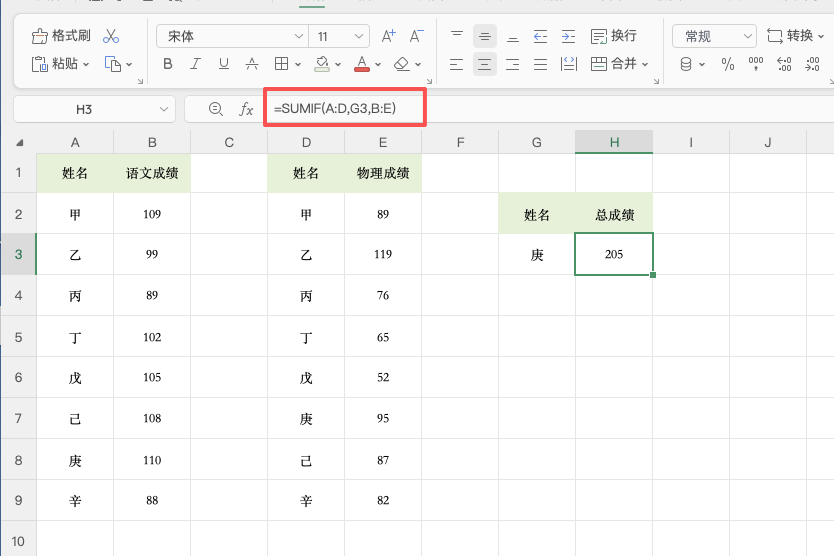The image size is (834, 556).
Task: Click Decrease Indent icon
Action: [x=540, y=36]
